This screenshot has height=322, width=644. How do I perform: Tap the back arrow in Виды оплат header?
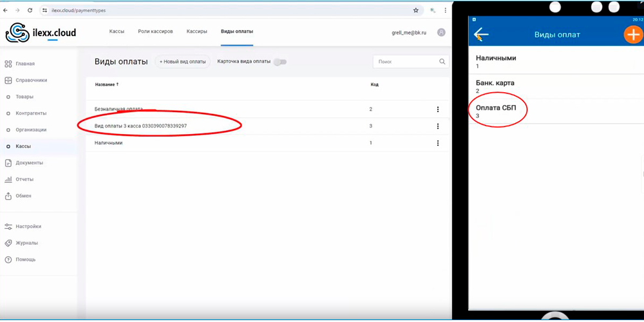click(x=481, y=35)
